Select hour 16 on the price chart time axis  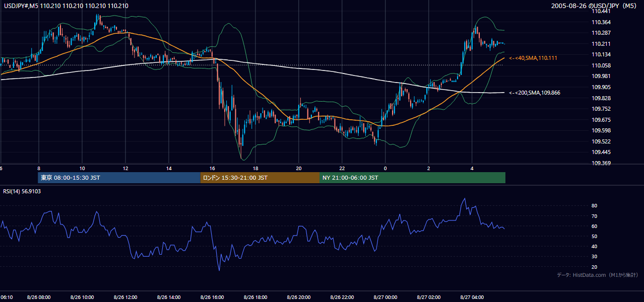pos(212,168)
